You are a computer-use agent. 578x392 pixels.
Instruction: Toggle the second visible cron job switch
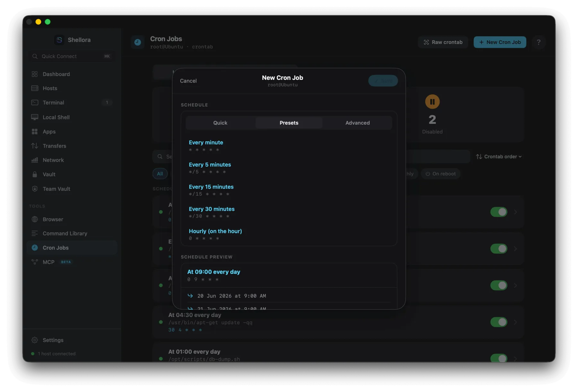pyautogui.click(x=499, y=249)
